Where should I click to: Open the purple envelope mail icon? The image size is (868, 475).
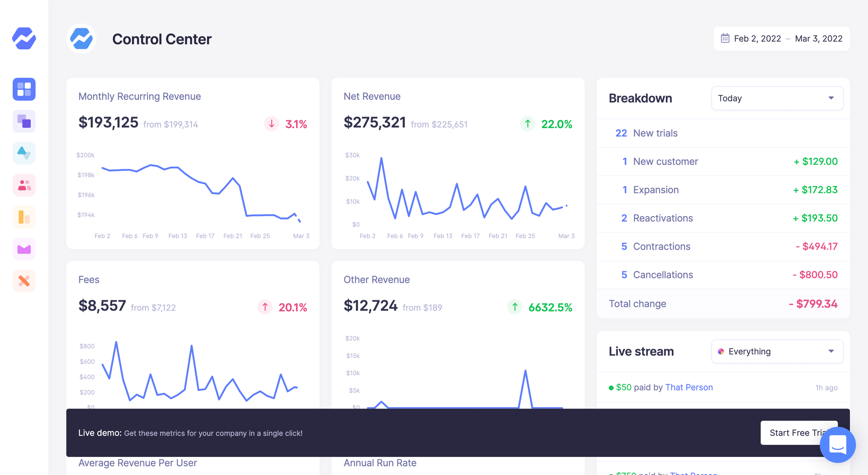click(x=24, y=249)
